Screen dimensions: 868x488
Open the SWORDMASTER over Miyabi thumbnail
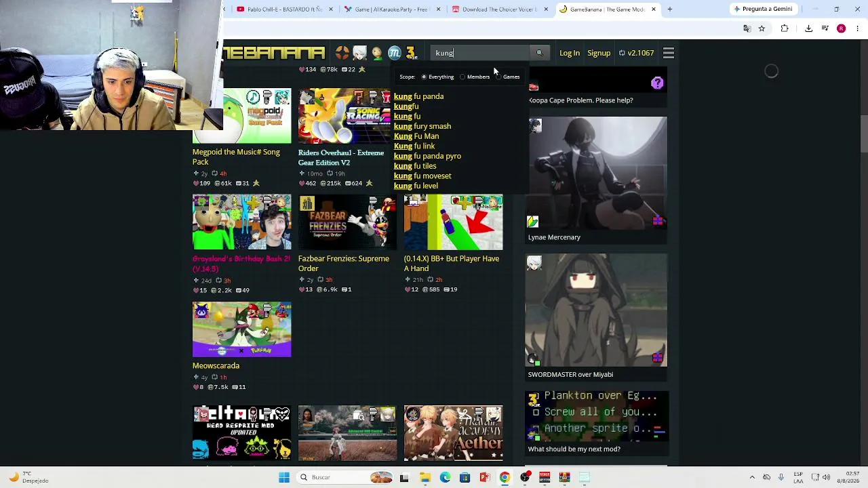tap(597, 310)
